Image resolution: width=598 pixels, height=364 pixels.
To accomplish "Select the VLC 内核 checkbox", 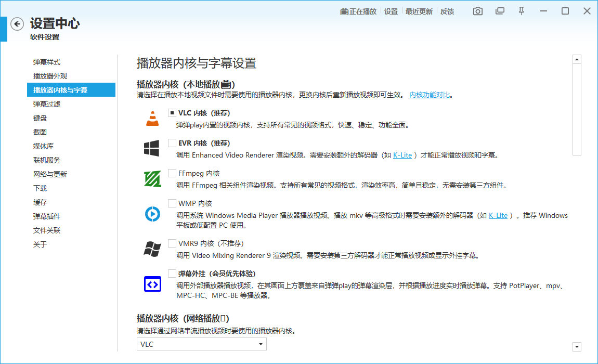I will pyautogui.click(x=172, y=112).
